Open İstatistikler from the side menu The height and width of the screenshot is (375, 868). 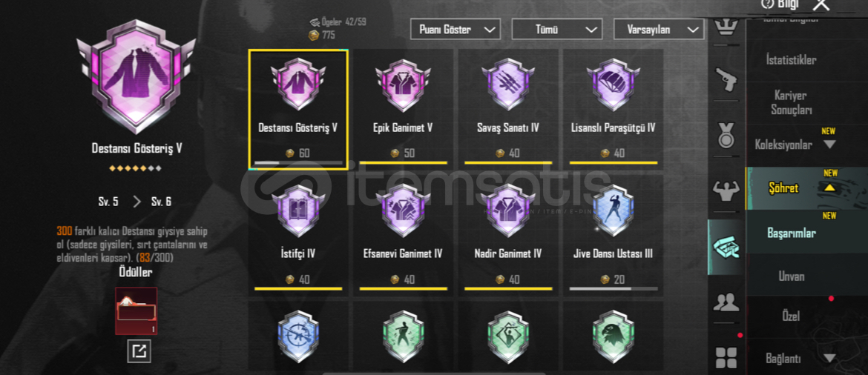click(x=791, y=60)
